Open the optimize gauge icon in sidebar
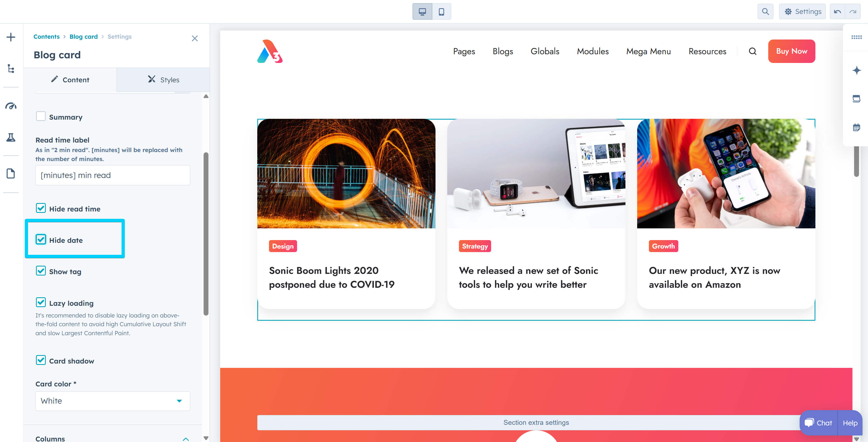 coord(11,106)
